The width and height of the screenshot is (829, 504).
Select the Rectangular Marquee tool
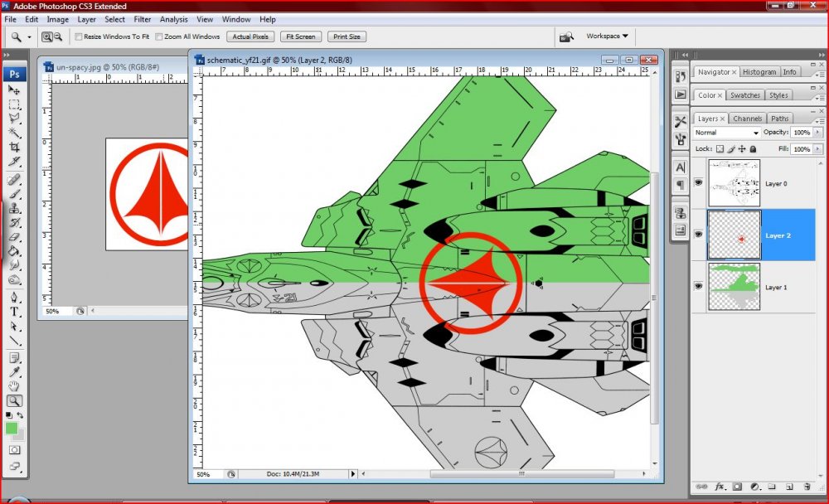click(14, 104)
